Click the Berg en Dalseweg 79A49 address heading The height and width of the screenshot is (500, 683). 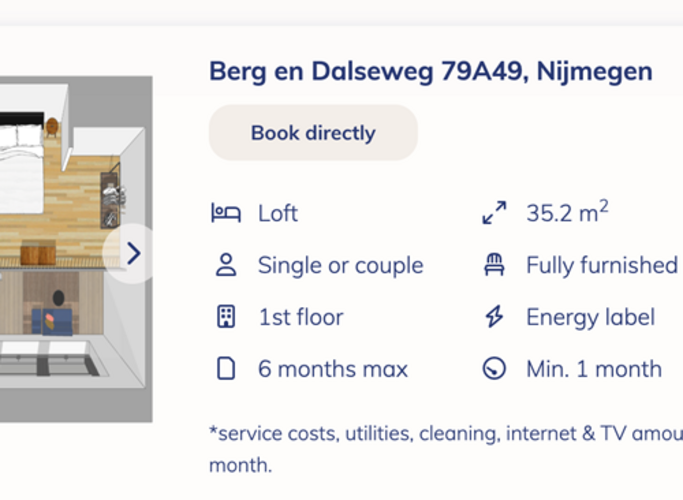coord(430,71)
